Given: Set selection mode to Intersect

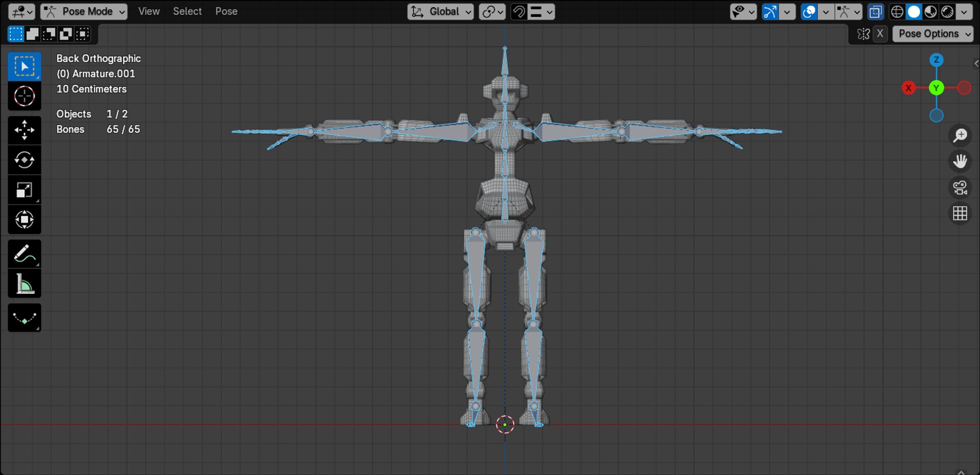Looking at the screenshot, I should (x=83, y=34).
